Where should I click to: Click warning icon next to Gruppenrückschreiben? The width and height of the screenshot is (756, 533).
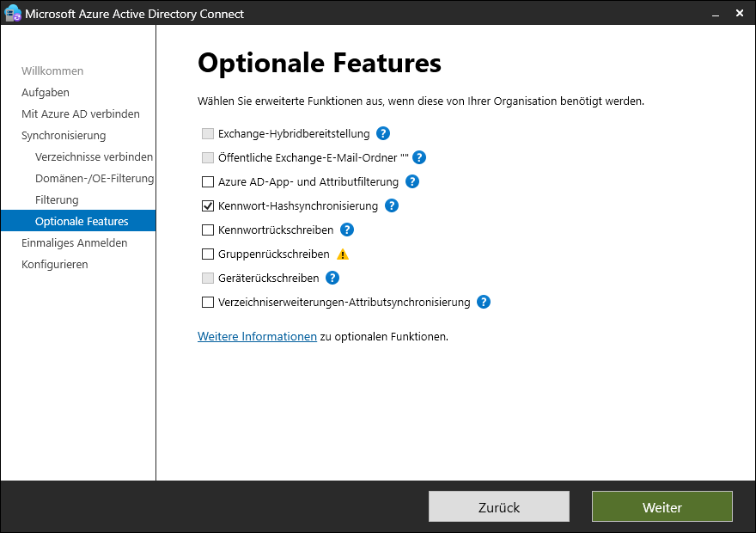(343, 254)
